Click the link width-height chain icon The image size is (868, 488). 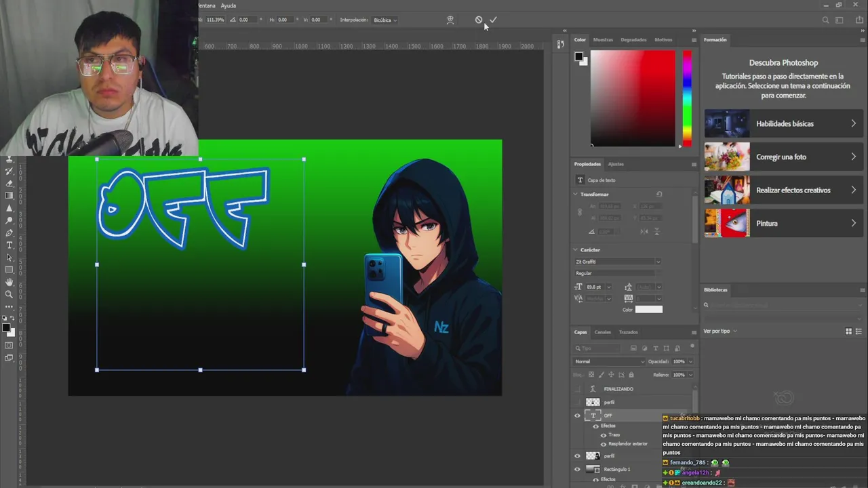[x=580, y=211]
